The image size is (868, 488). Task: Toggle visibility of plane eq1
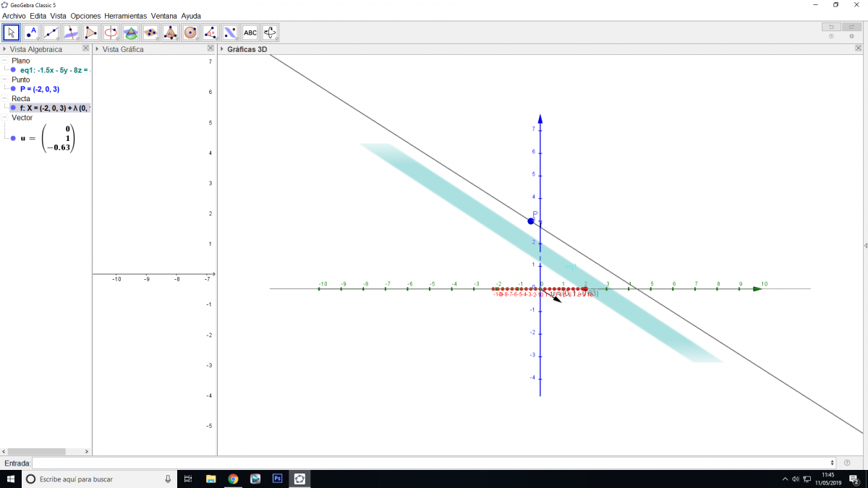coord(13,70)
